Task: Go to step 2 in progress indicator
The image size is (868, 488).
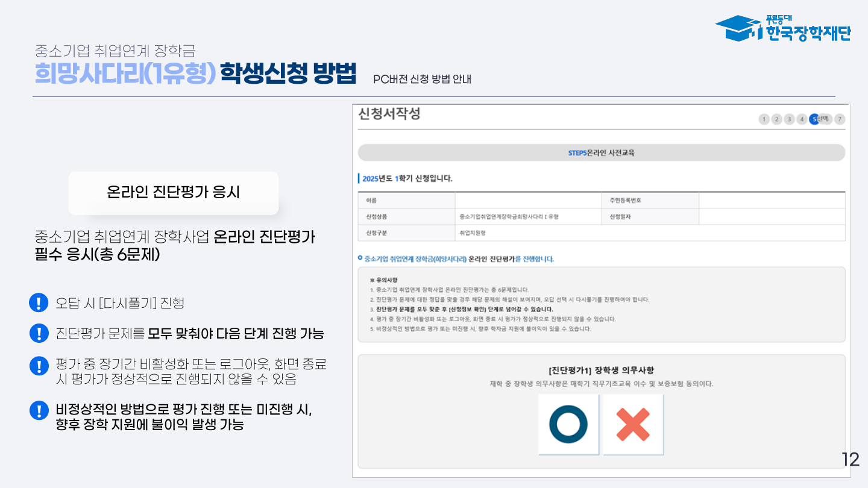Action: click(x=776, y=119)
